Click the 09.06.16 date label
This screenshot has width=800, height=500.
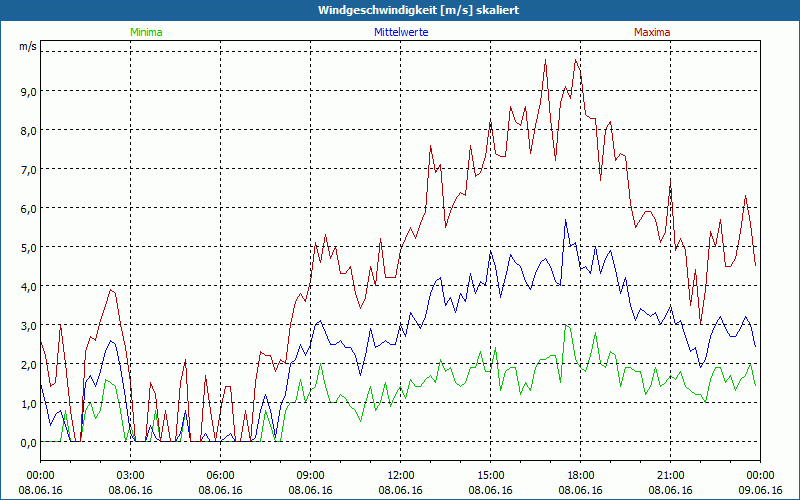point(760,490)
